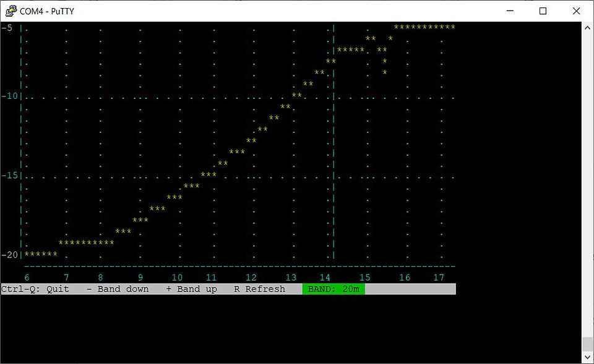This screenshot has height=364, width=594.
Task: Click the x-axis label '15'
Action: pos(365,277)
